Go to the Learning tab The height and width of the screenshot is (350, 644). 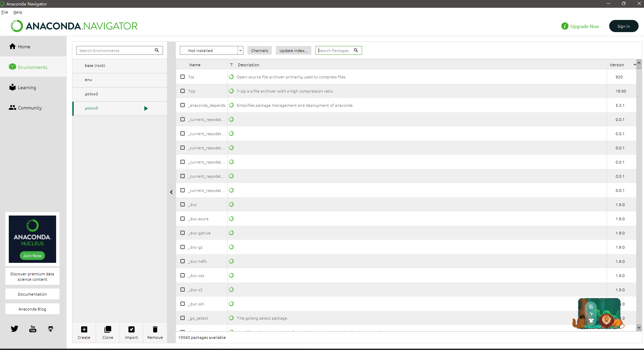tap(33, 87)
